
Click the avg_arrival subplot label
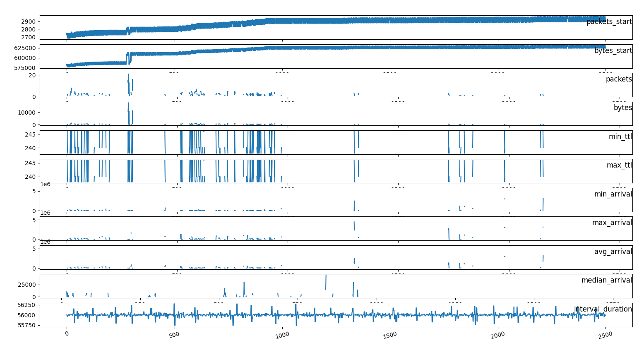pyautogui.click(x=613, y=252)
